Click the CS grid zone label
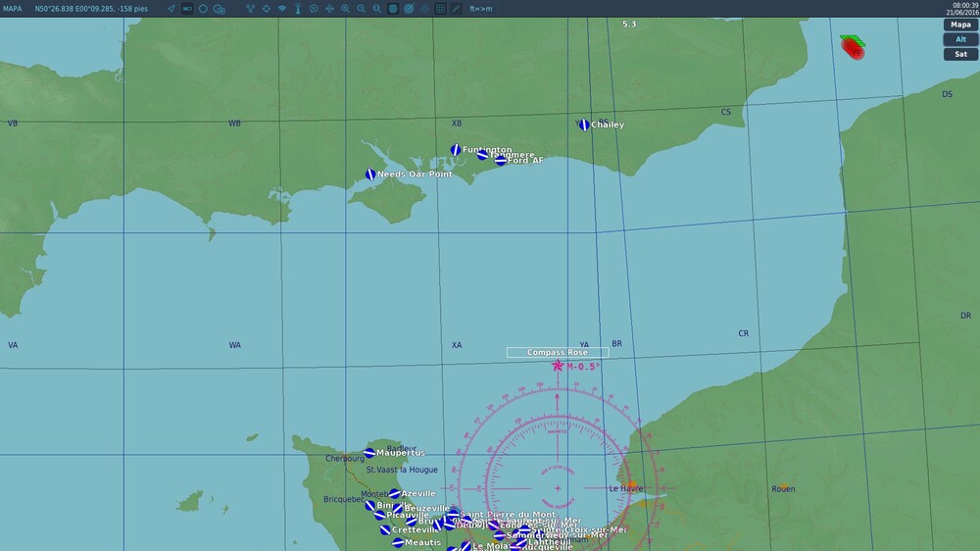 (x=725, y=112)
